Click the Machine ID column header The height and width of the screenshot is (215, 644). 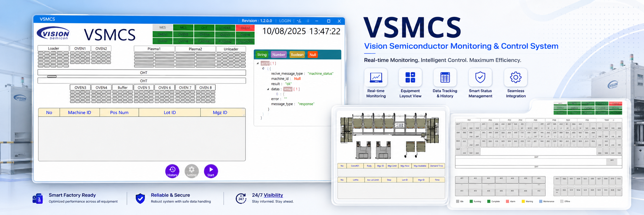click(x=79, y=113)
